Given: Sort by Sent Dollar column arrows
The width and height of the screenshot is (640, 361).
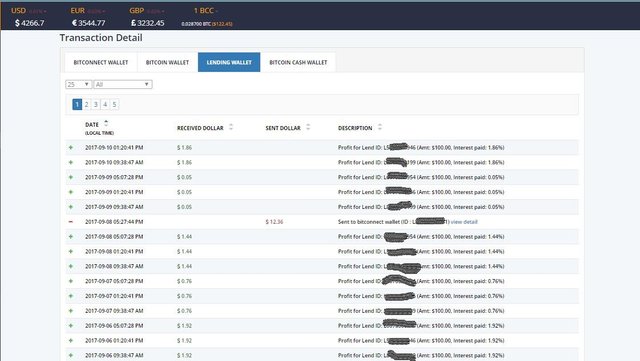Looking at the screenshot, I should tap(308, 127).
